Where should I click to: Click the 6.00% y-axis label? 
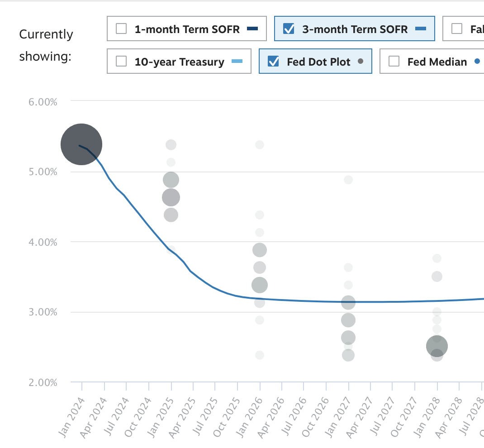[43, 102]
